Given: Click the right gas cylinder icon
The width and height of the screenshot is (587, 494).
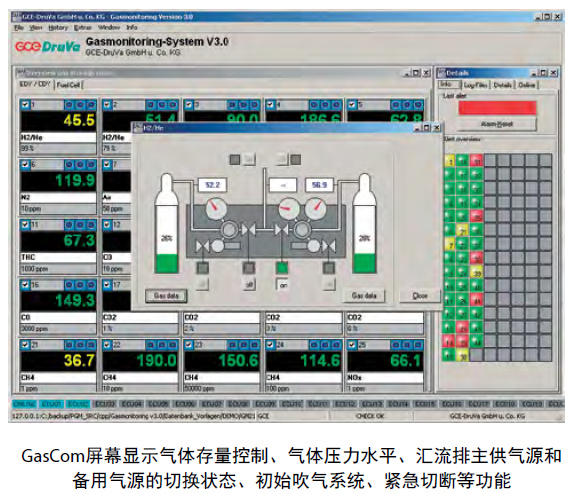Looking at the screenshot, I should pos(364,223).
